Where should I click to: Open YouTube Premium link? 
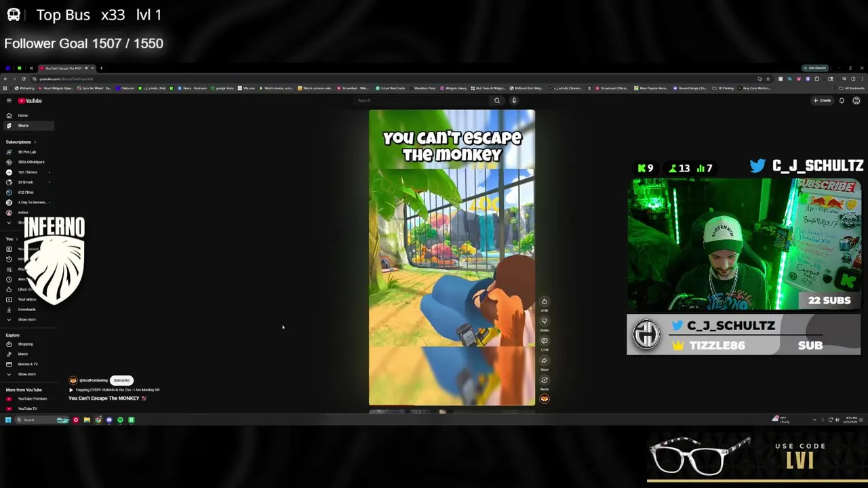tap(32, 399)
